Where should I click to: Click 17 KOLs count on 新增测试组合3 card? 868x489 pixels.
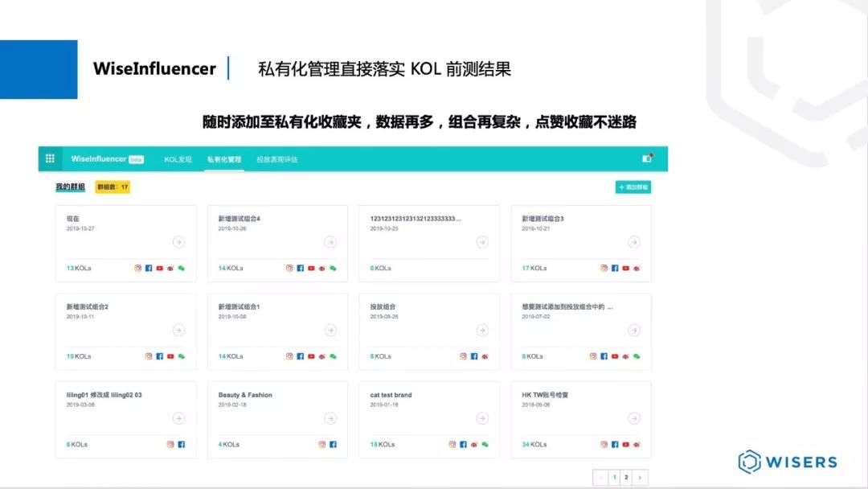534,268
